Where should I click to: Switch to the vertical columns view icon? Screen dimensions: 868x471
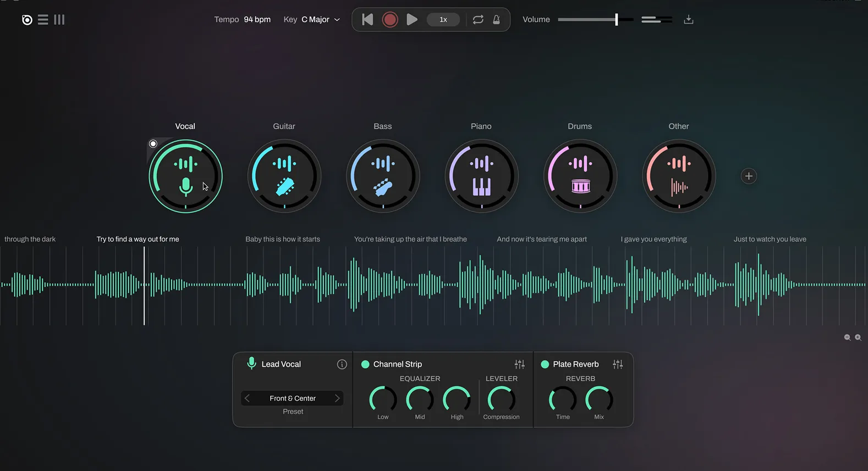tap(59, 20)
